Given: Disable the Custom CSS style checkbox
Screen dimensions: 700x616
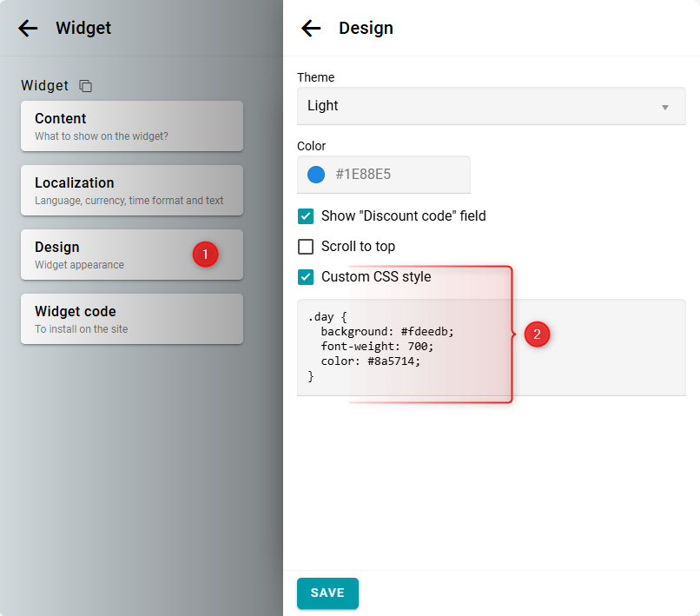Looking at the screenshot, I should tap(306, 277).
